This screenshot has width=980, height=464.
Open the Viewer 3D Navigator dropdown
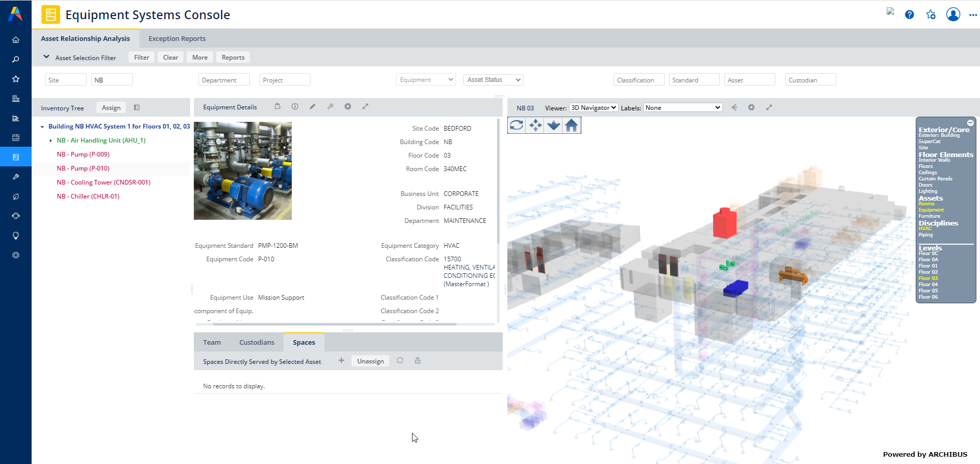[x=593, y=108]
